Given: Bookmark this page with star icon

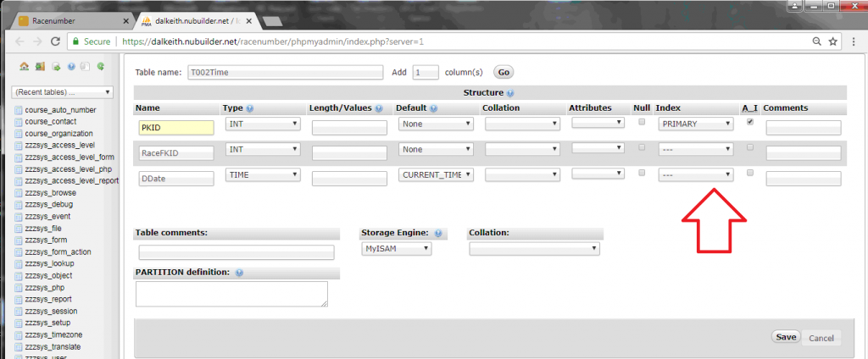Looking at the screenshot, I should coord(832,41).
